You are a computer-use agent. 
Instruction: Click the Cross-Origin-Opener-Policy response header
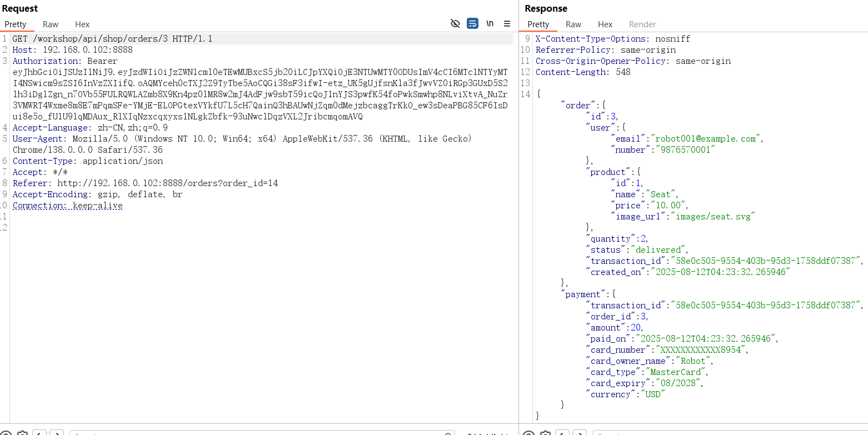(x=633, y=61)
